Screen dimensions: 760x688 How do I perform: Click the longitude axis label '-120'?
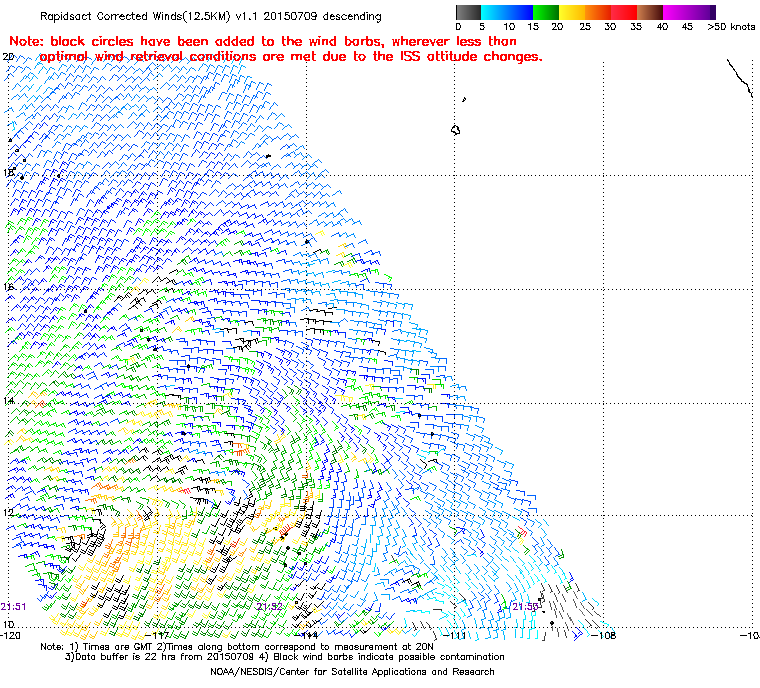click(10, 635)
